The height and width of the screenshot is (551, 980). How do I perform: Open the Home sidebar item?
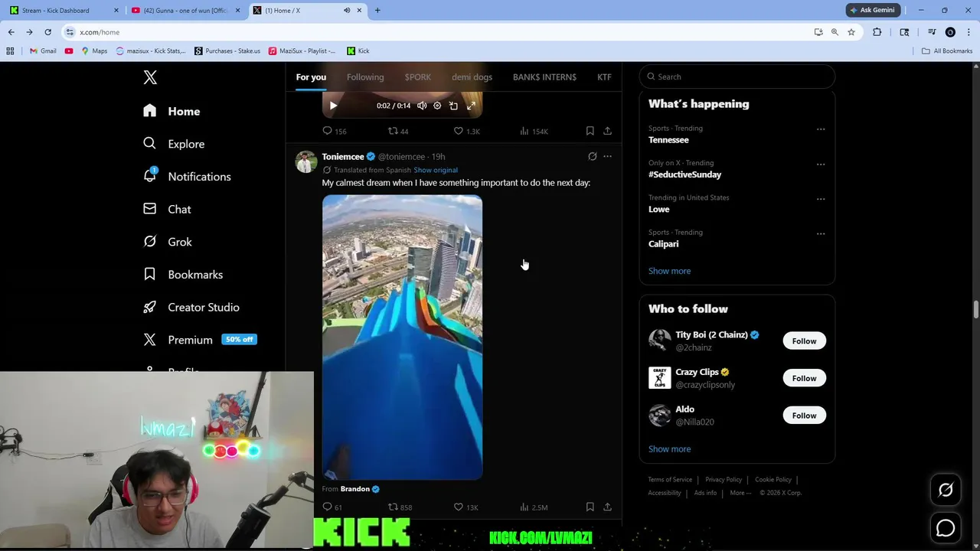point(171,111)
